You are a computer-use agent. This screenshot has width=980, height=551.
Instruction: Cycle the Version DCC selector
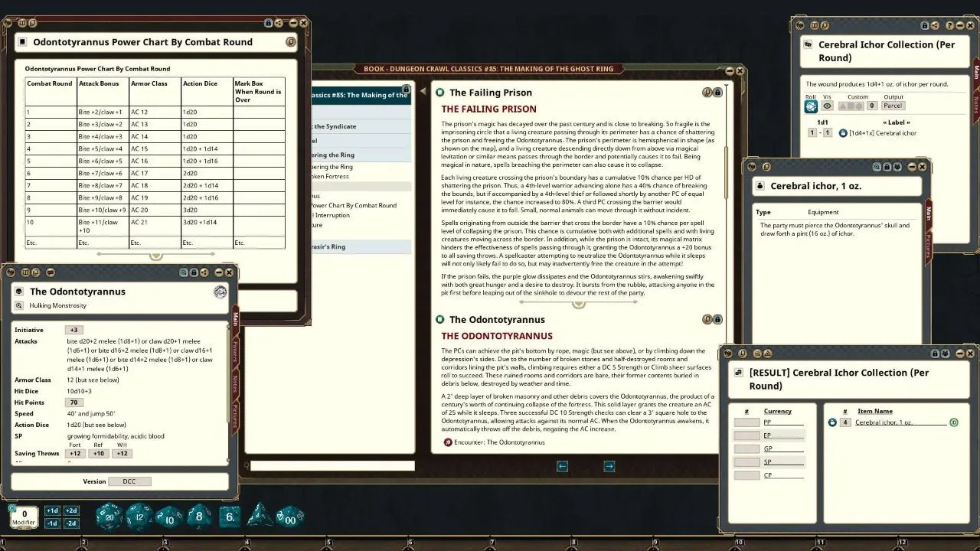tap(129, 481)
